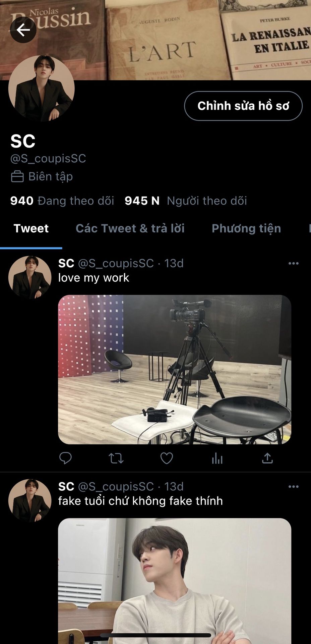View analytics for "love my work" tweet
Image resolution: width=311 pixels, height=644 pixels.
pyautogui.click(x=217, y=458)
